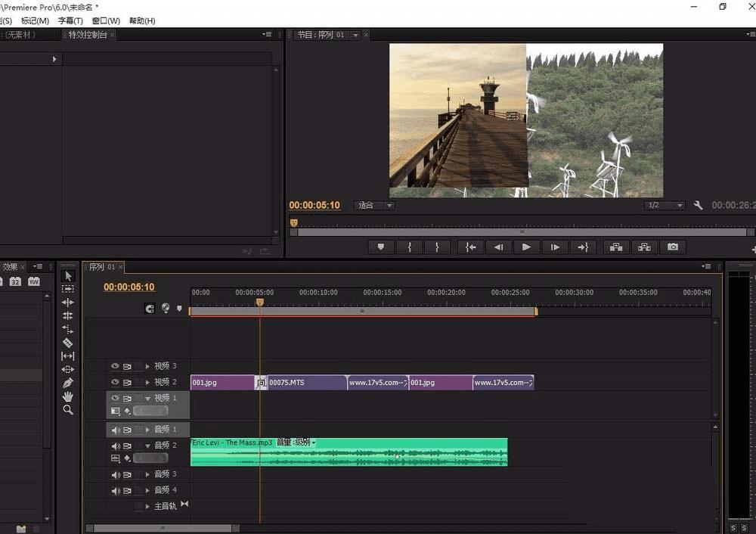756x534 pixels.
Task: Open the 适合 zoom level dropdown
Action: tap(375, 206)
